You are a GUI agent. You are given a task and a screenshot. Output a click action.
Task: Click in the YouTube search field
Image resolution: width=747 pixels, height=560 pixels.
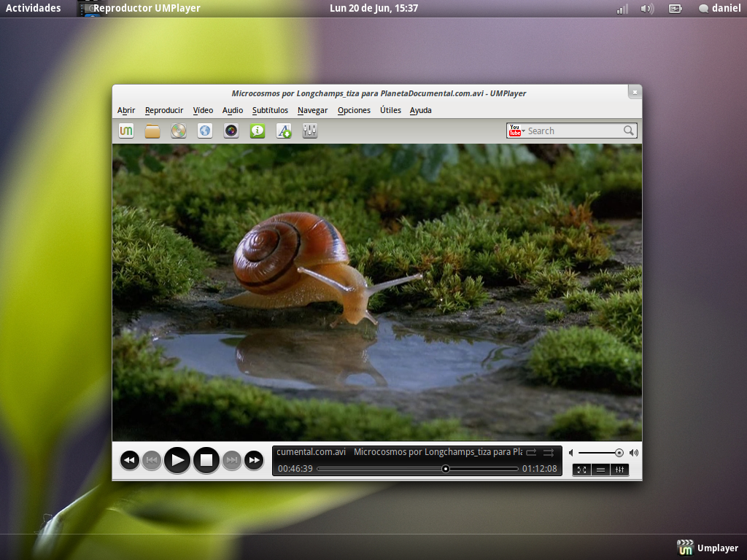(573, 131)
